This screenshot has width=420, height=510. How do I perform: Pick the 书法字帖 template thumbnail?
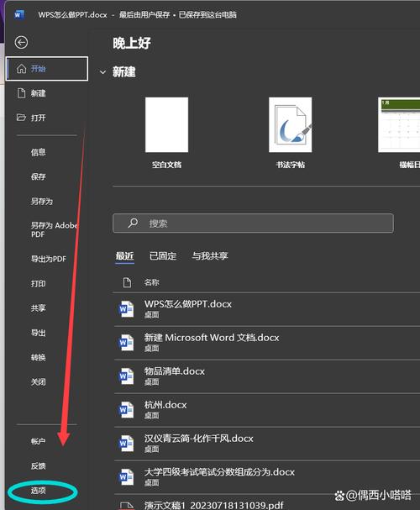pos(291,125)
